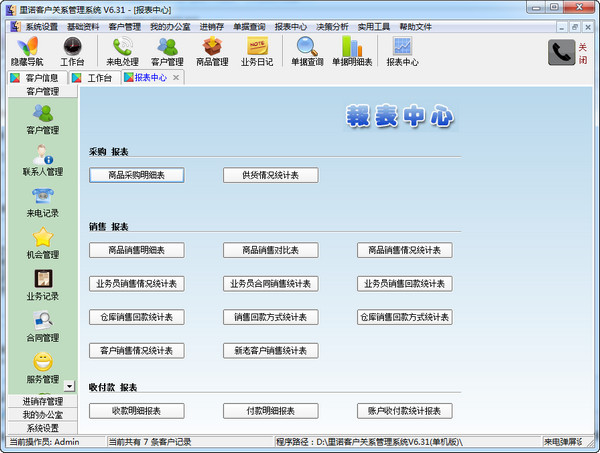This screenshot has height=453, width=600.
Task: Click the 客户管理 sidebar group header
Action: coord(42,91)
